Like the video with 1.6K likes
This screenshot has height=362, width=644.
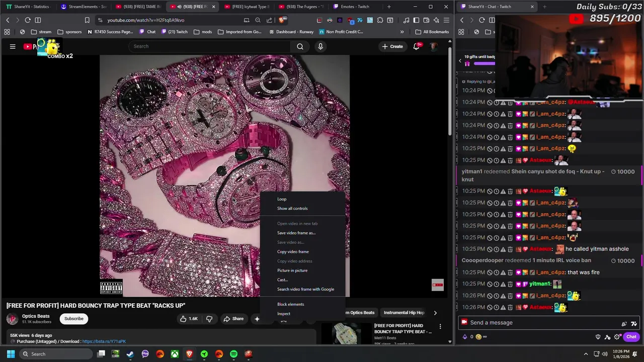tap(189, 319)
